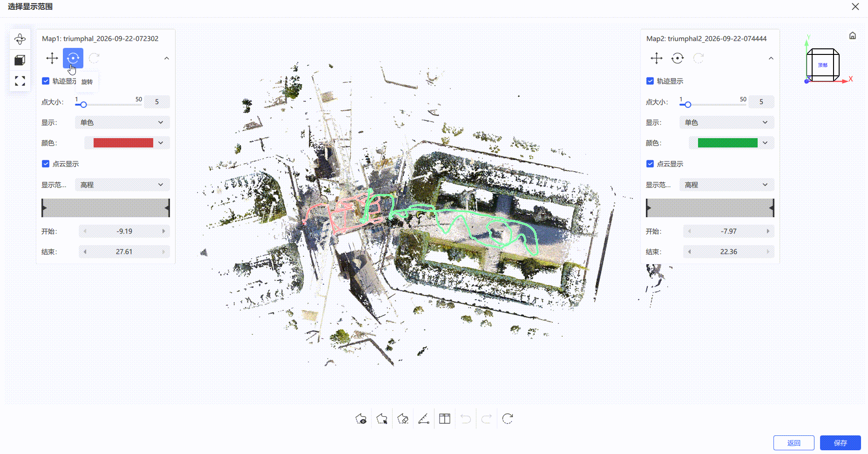Image resolution: width=868 pixels, height=454 pixels.
Task: Click Map1 elevation range bar
Action: pyautogui.click(x=106, y=208)
